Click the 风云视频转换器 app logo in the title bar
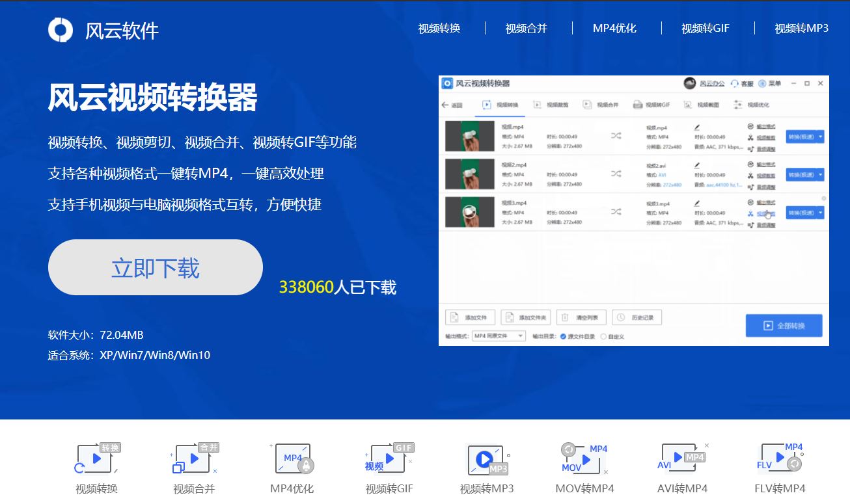The height and width of the screenshot is (504, 850). [447, 83]
